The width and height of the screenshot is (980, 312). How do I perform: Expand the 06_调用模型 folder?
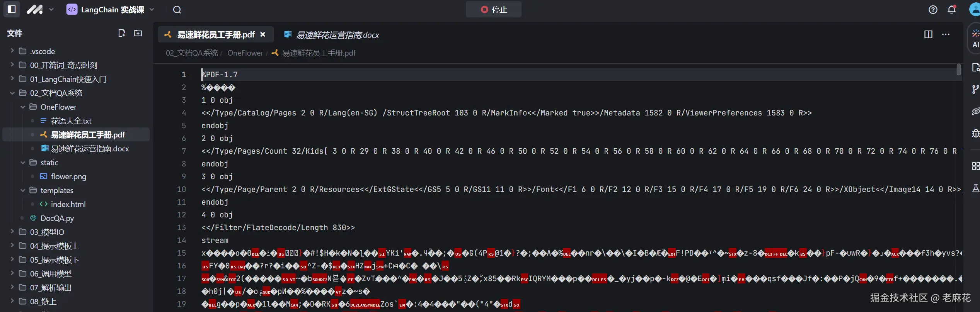pyautogui.click(x=12, y=273)
